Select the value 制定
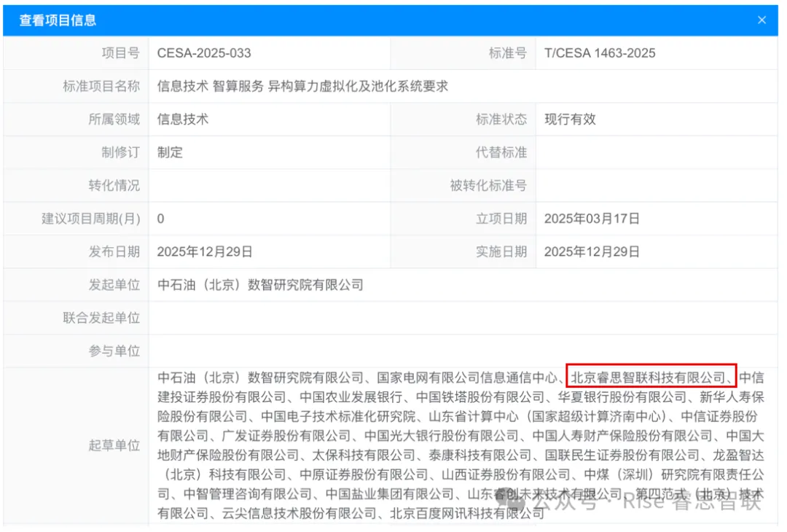The width and height of the screenshot is (787, 532). [x=170, y=152]
